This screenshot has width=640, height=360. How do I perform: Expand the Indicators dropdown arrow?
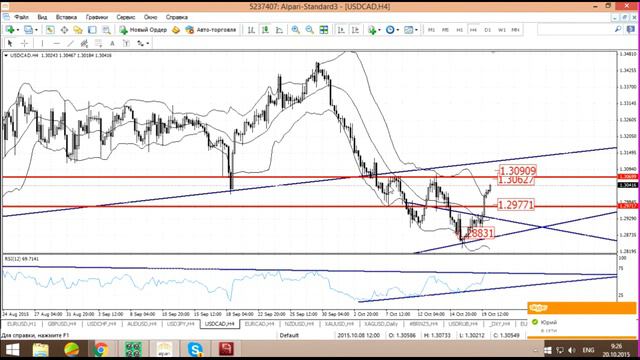pyautogui.click(x=379, y=30)
